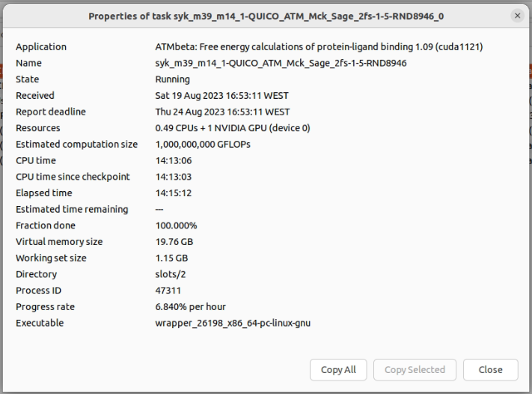Dismiss the properties window via X icon
Screen dimensions: 532x394
517,16
